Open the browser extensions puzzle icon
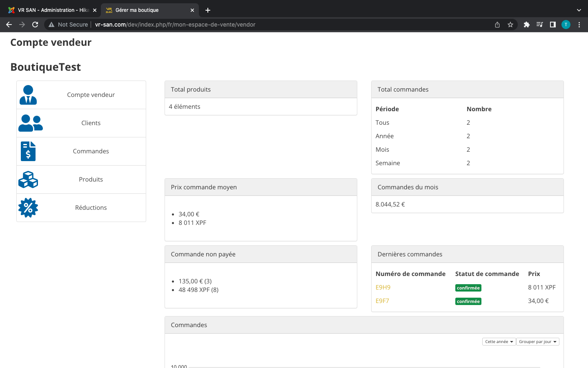 tap(527, 25)
